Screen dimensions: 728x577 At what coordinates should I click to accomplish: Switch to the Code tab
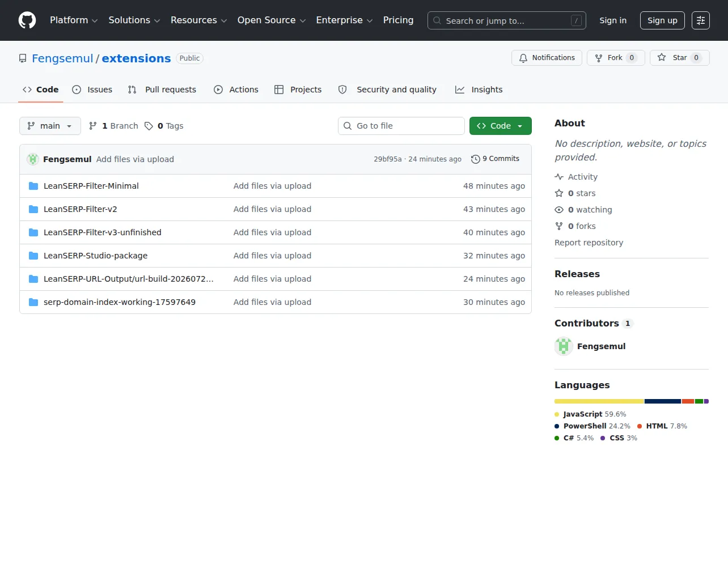[x=40, y=90]
